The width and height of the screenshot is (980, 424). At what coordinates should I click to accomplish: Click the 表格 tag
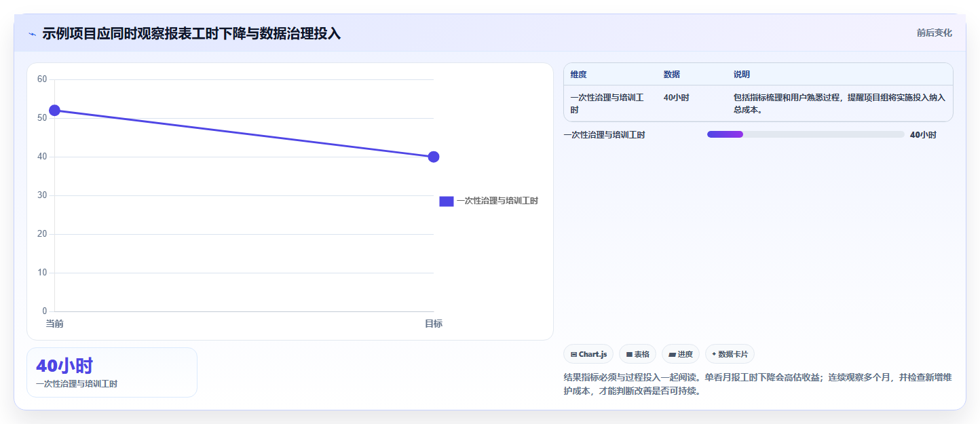pos(637,354)
